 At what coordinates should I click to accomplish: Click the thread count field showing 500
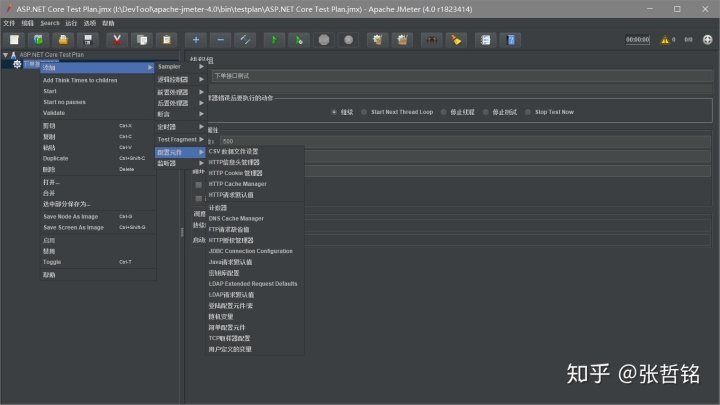point(465,141)
